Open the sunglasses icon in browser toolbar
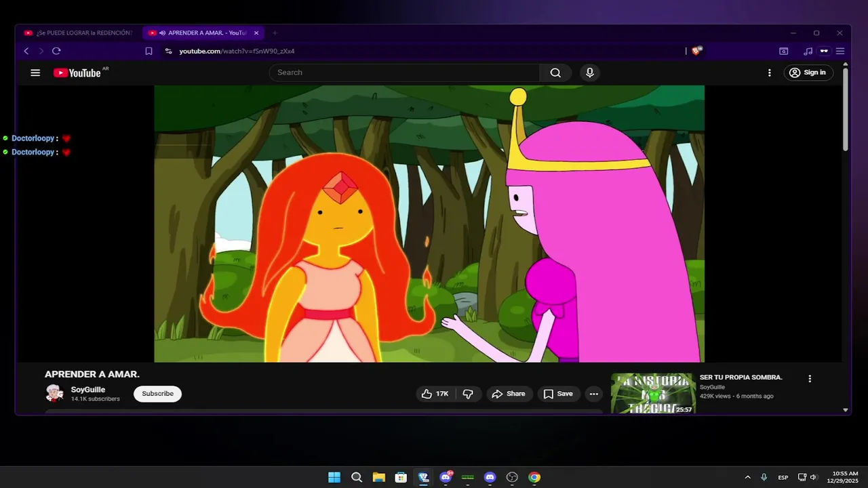The width and height of the screenshot is (868, 488). (824, 51)
